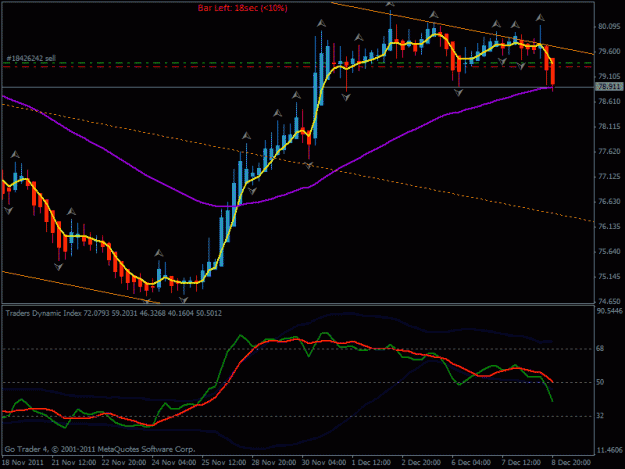Select the "#18426242 sell" order label
Viewport: 625px width, 469px height.
click(31, 59)
